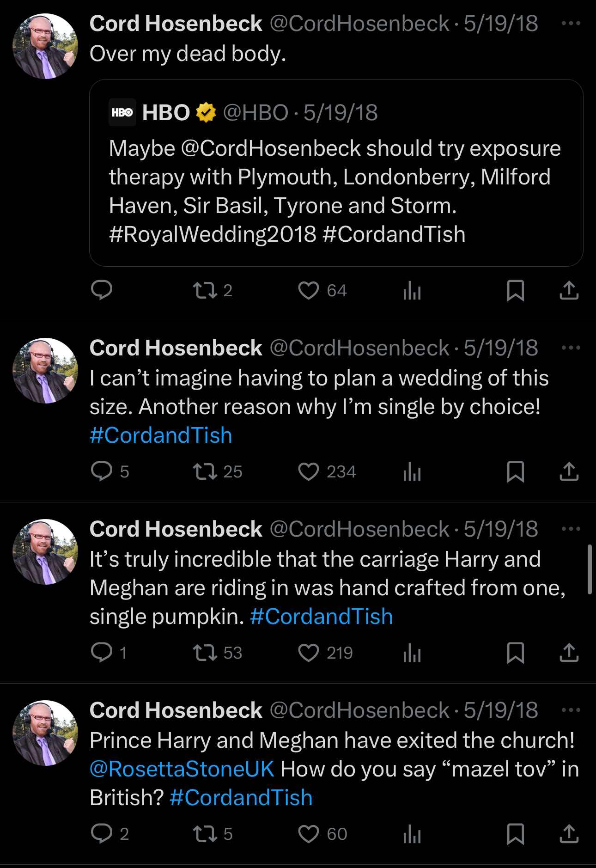Open more options on the pumpkin carriage tweet

click(571, 529)
